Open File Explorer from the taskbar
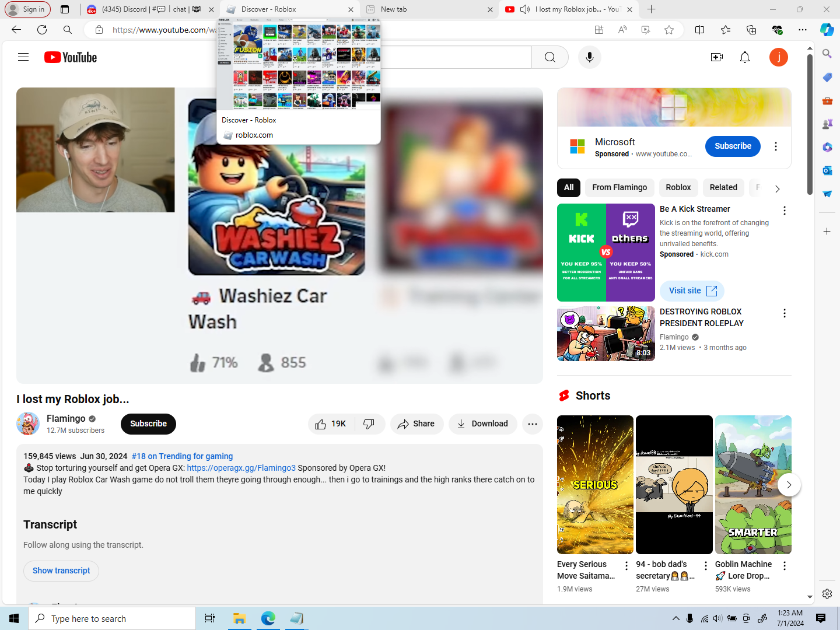 239,618
